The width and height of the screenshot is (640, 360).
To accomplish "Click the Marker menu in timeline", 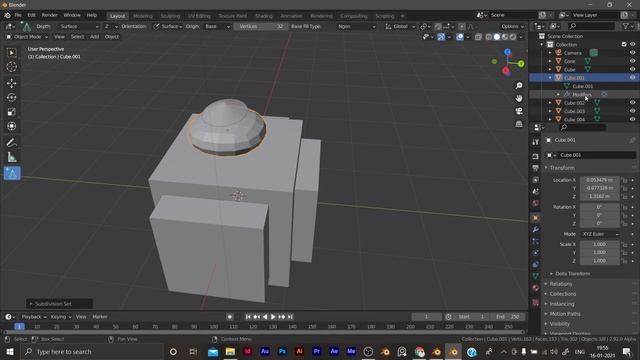I will pyautogui.click(x=100, y=317).
